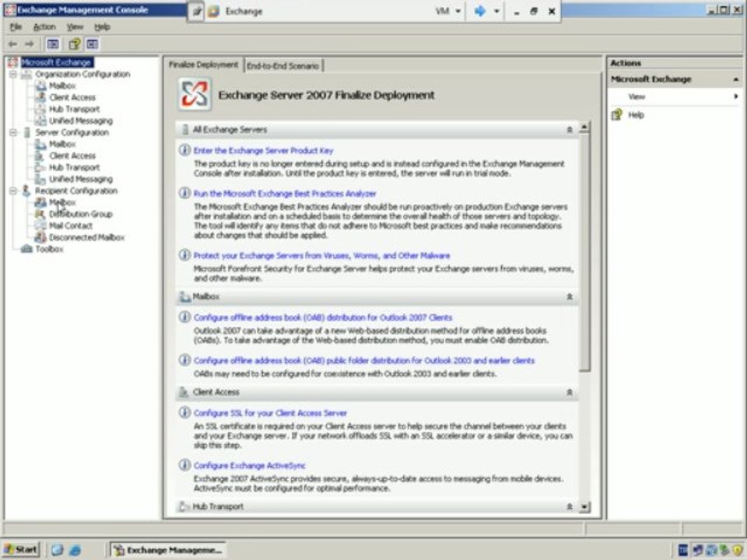Click the Show Desktop quick launch icon
Viewport: 747px width, 560px height.
(57, 550)
